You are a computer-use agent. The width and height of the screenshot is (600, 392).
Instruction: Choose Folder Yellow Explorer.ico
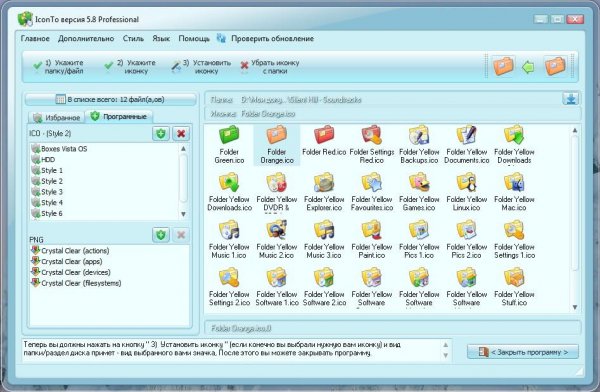[324, 193]
